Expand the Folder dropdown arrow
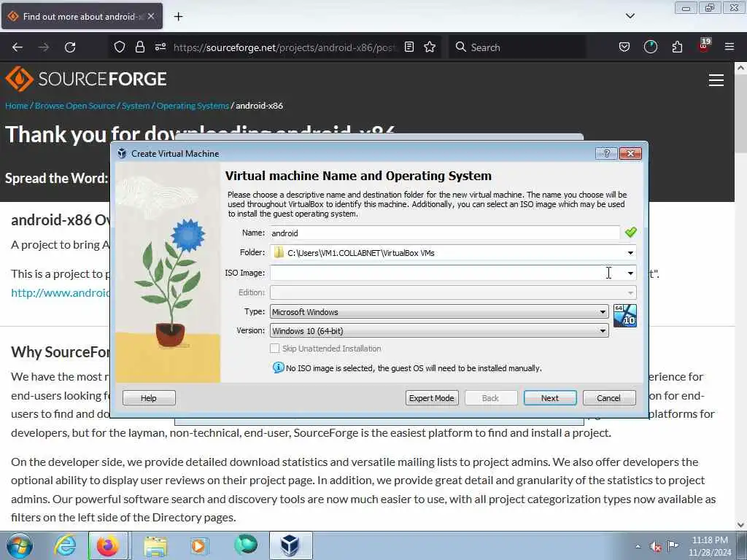Viewport: 747px width, 560px height. pos(630,253)
